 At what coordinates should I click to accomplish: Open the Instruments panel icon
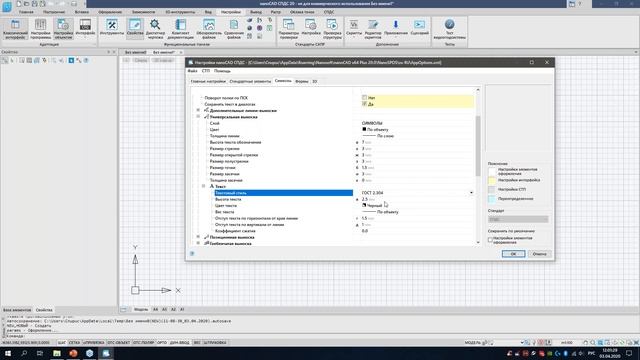tap(111, 28)
